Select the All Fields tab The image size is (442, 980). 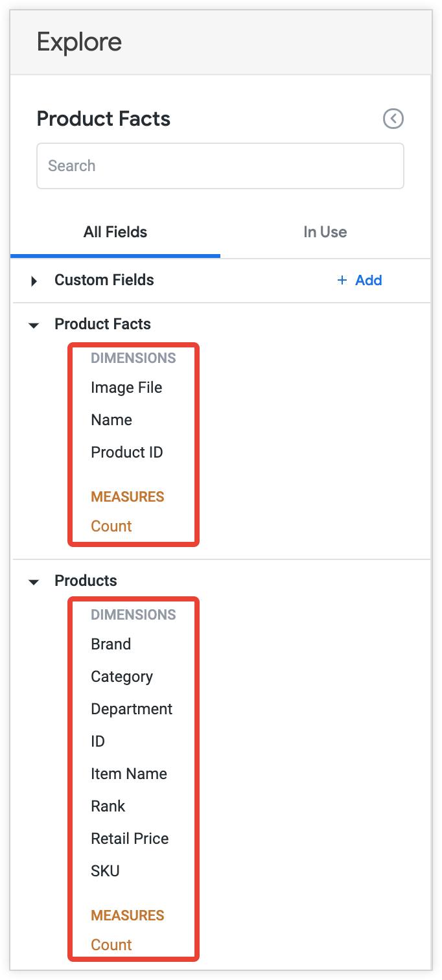point(115,231)
